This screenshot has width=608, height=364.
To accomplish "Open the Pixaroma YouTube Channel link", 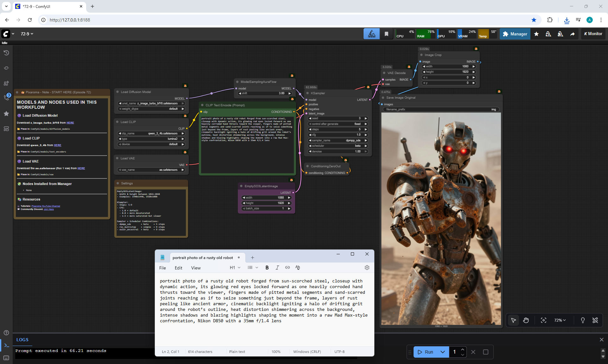I will tap(46, 206).
